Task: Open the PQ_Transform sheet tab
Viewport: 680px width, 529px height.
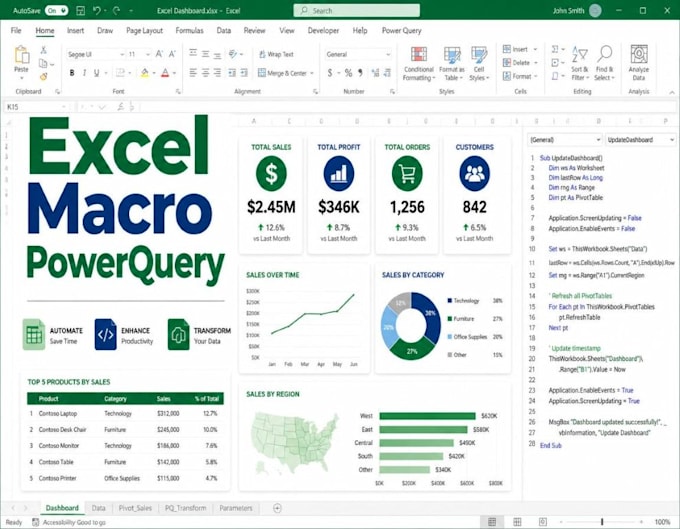Action: [186, 508]
